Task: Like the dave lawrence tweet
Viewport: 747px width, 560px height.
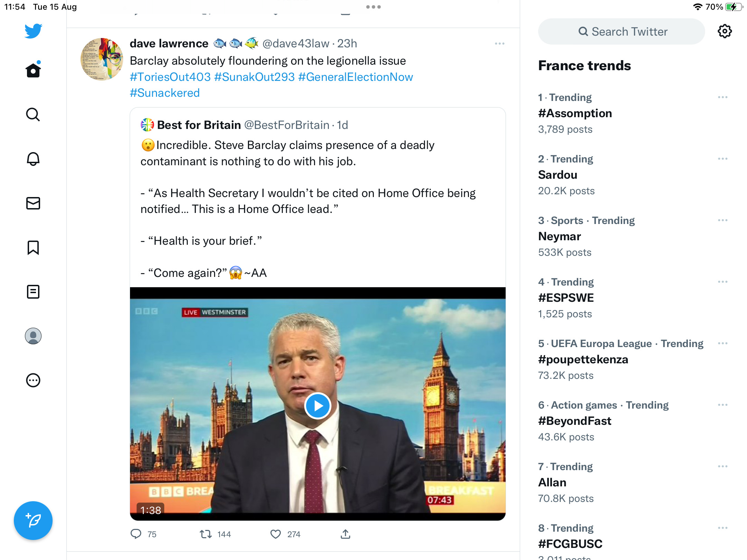Action: [x=276, y=534]
